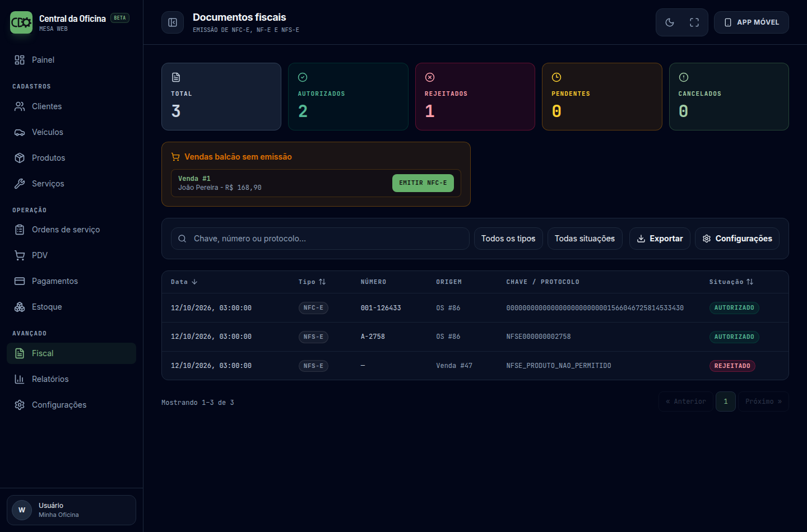
Task: Open the Usuário Minha Oficina profile
Action: (x=71, y=510)
